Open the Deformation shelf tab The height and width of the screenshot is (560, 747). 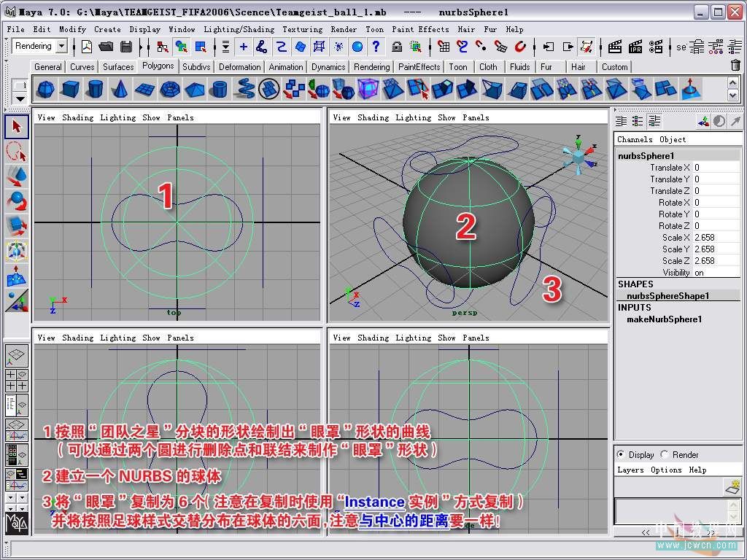pyautogui.click(x=239, y=66)
